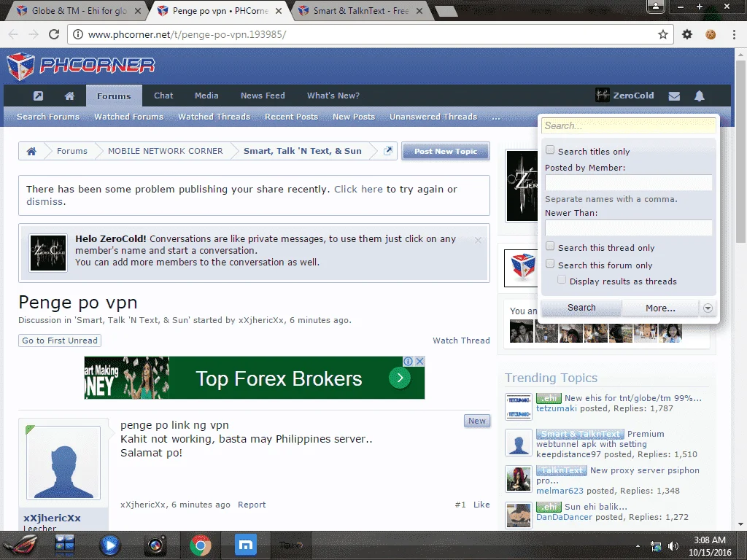Viewport: 747px width, 560px height.
Task: Click the site info icon in address bar
Action: point(77,34)
